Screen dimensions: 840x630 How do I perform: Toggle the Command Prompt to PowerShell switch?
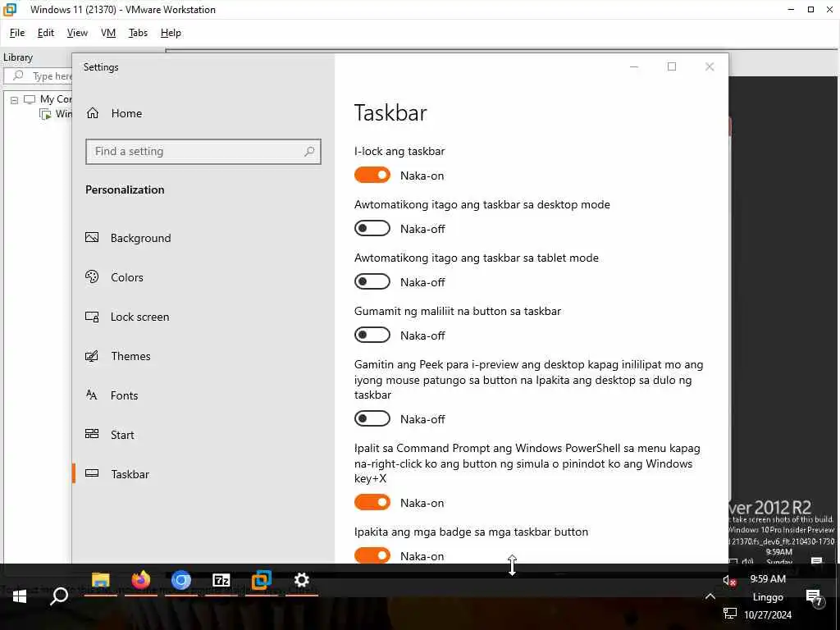(x=372, y=503)
